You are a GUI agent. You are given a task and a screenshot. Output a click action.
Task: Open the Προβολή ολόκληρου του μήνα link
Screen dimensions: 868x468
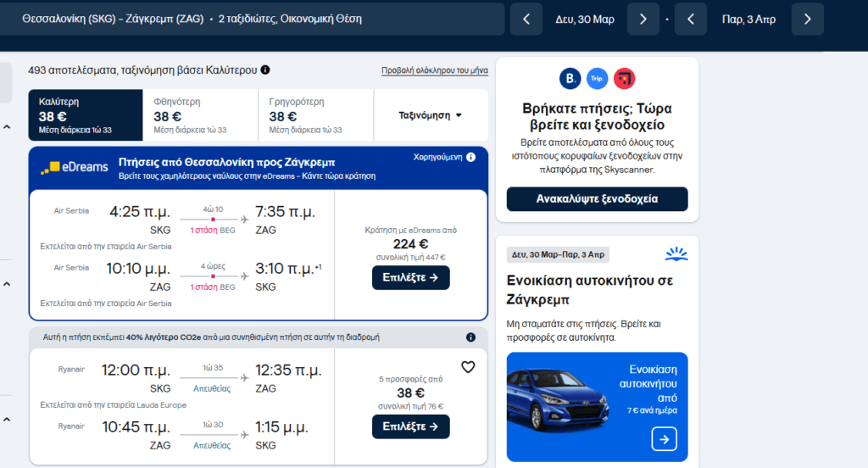point(434,71)
